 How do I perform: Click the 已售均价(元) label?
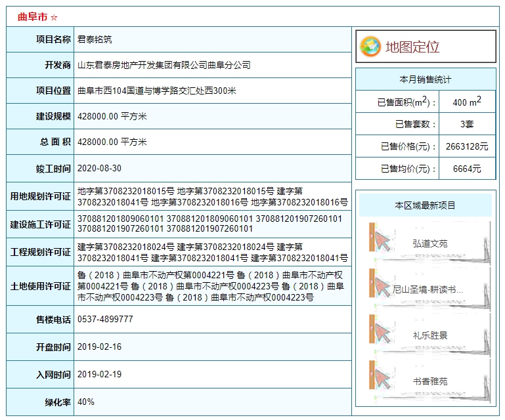[x=408, y=169]
